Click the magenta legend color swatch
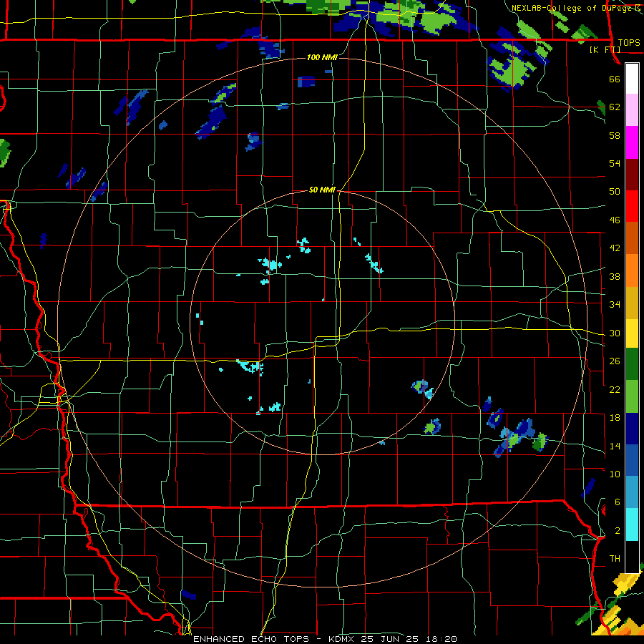 632,142
